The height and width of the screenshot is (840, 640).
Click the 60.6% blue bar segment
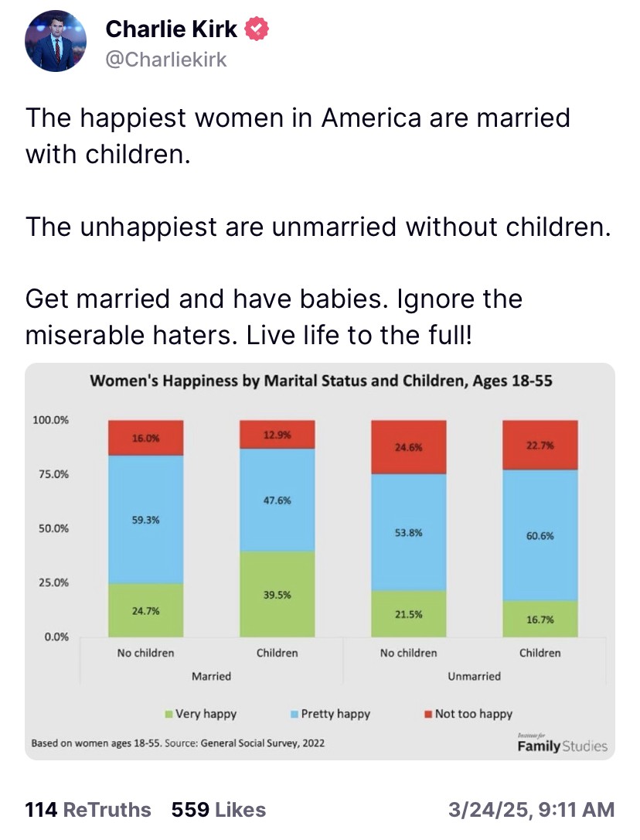[540, 535]
